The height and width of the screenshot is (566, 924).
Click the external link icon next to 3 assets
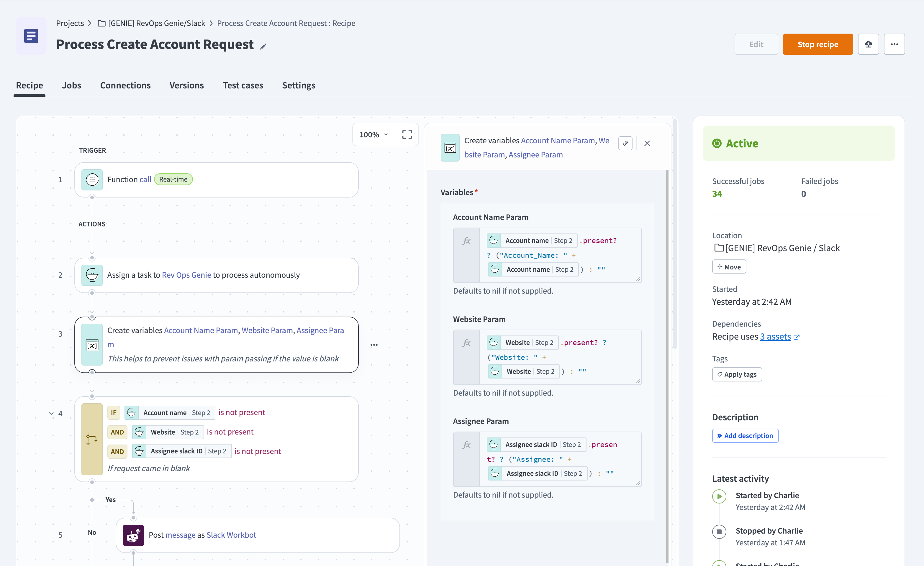(x=797, y=337)
